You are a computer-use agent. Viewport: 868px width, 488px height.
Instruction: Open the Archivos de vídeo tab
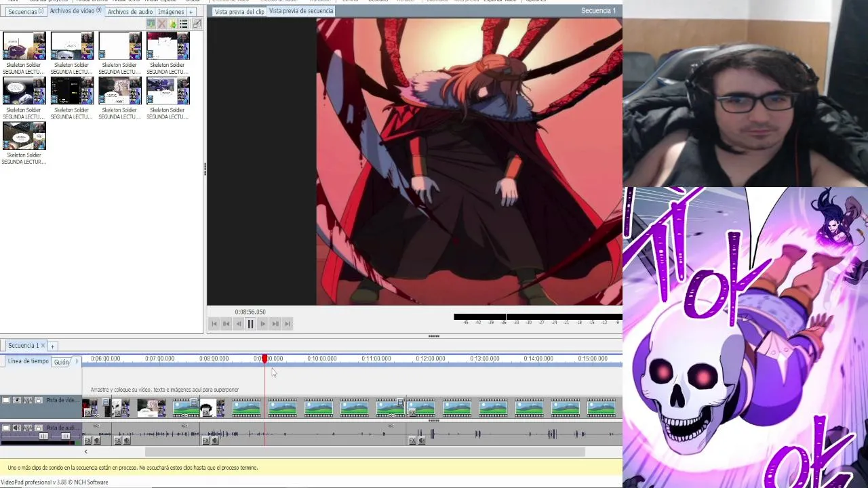75,11
